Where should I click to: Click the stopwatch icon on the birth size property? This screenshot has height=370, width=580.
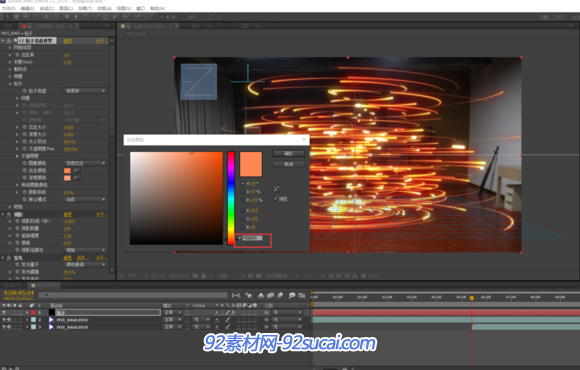(24, 127)
